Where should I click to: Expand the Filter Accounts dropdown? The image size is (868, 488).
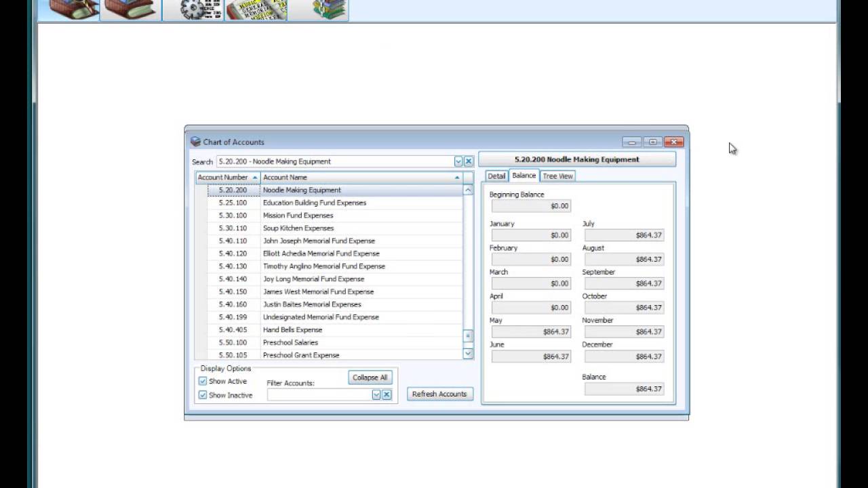point(376,394)
